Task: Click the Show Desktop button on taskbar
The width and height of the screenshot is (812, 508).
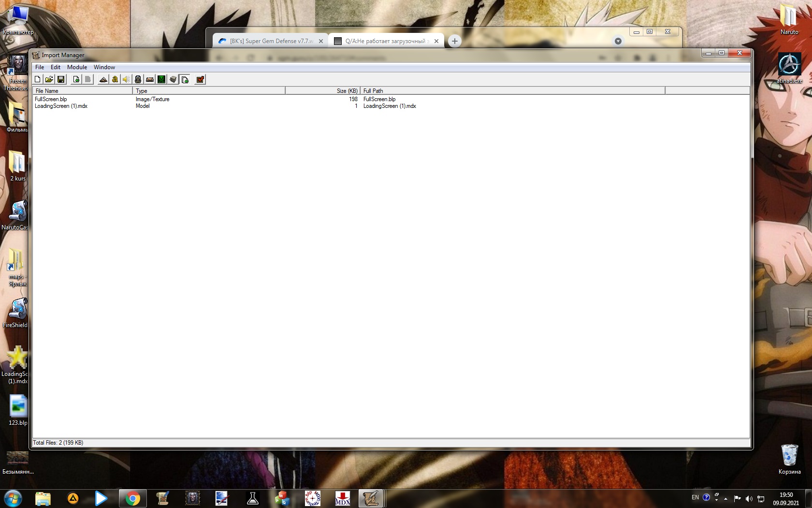Action: pos(808,498)
